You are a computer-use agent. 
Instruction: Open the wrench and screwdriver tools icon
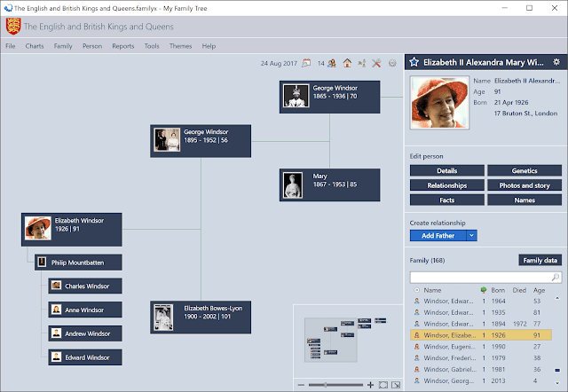click(x=376, y=63)
